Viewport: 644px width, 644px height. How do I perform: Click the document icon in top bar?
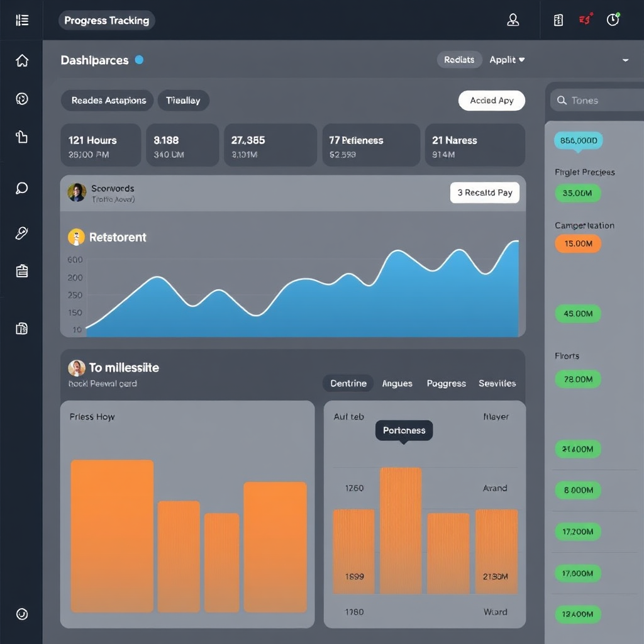[558, 20]
